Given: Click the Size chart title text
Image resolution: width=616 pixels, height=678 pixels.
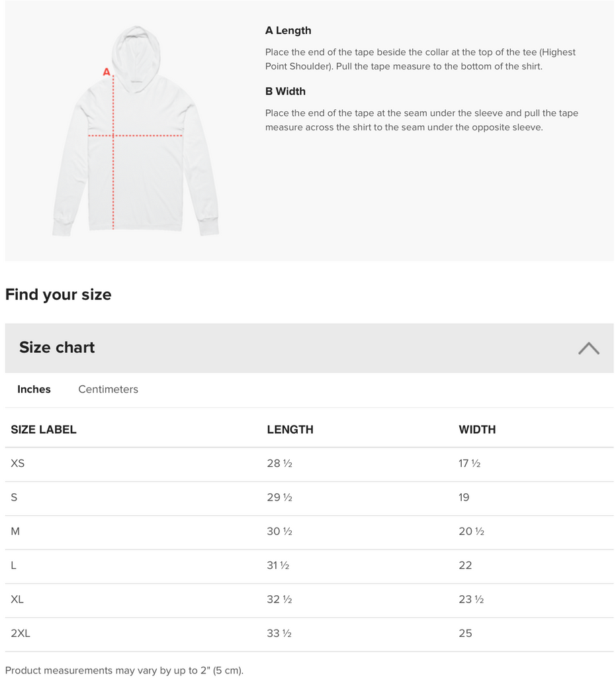Looking at the screenshot, I should (x=57, y=348).
